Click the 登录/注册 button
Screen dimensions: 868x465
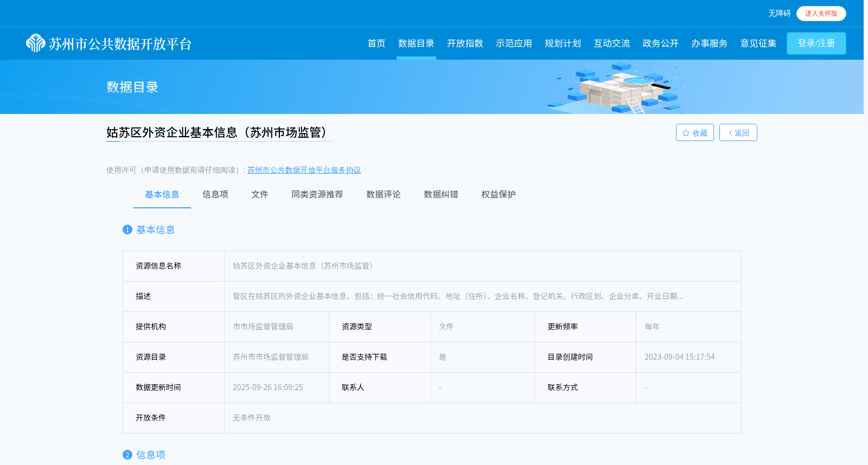(816, 43)
